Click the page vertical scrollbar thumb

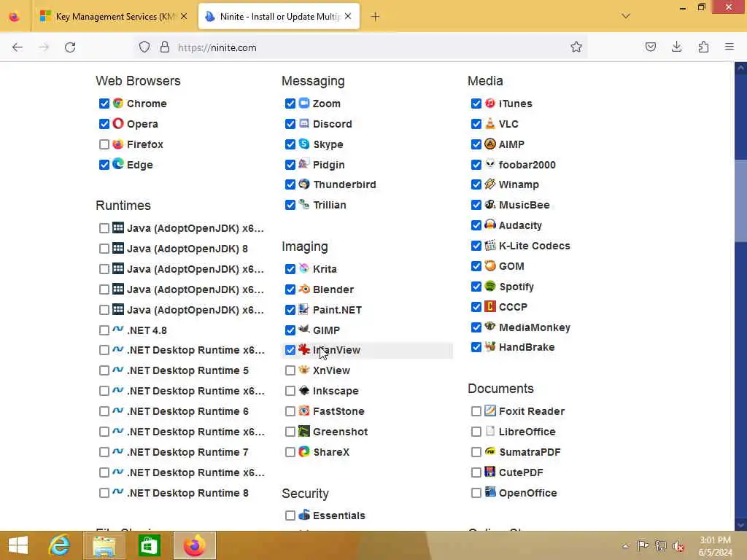(741, 200)
